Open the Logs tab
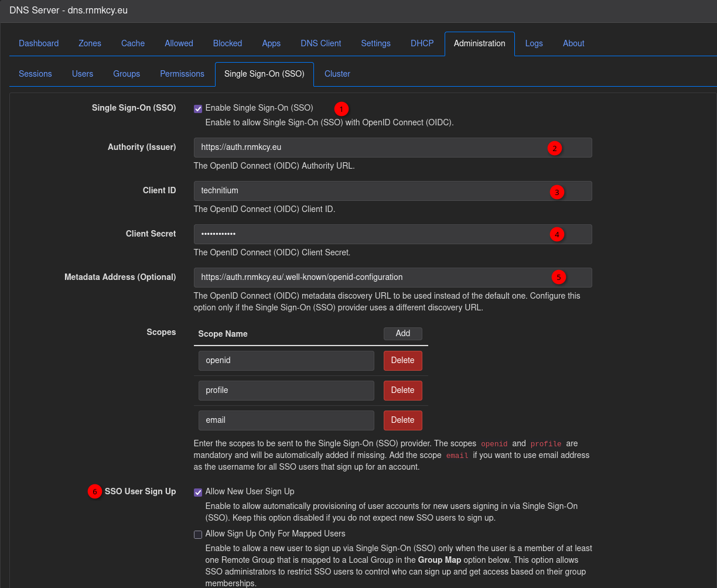Screen dimensions: 717x588 point(534,43)
